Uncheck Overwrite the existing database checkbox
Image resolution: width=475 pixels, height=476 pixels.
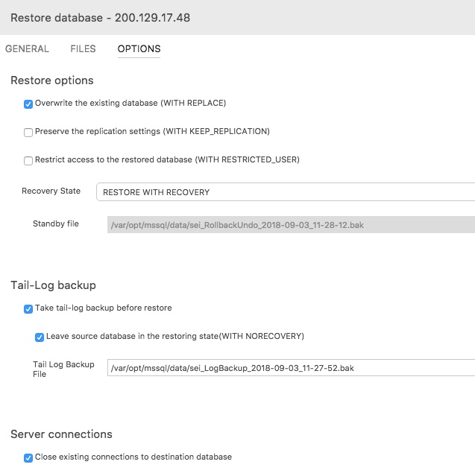coord(28,104)
